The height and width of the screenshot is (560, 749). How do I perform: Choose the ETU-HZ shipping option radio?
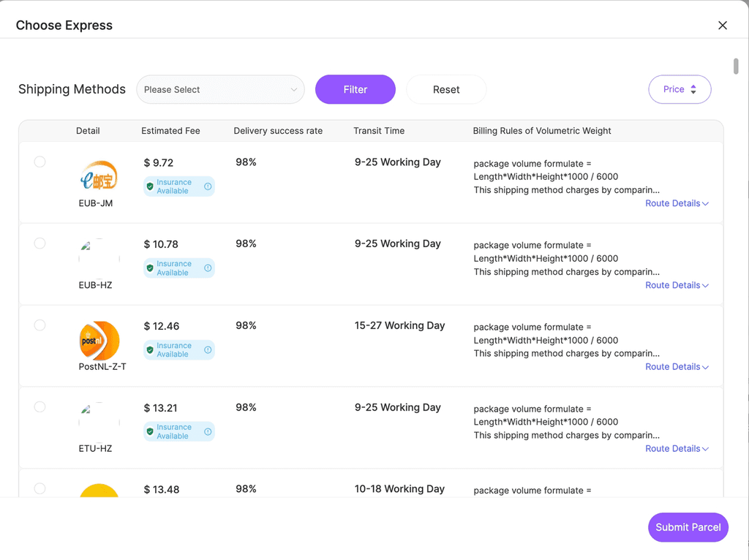(x=39, y=406)
